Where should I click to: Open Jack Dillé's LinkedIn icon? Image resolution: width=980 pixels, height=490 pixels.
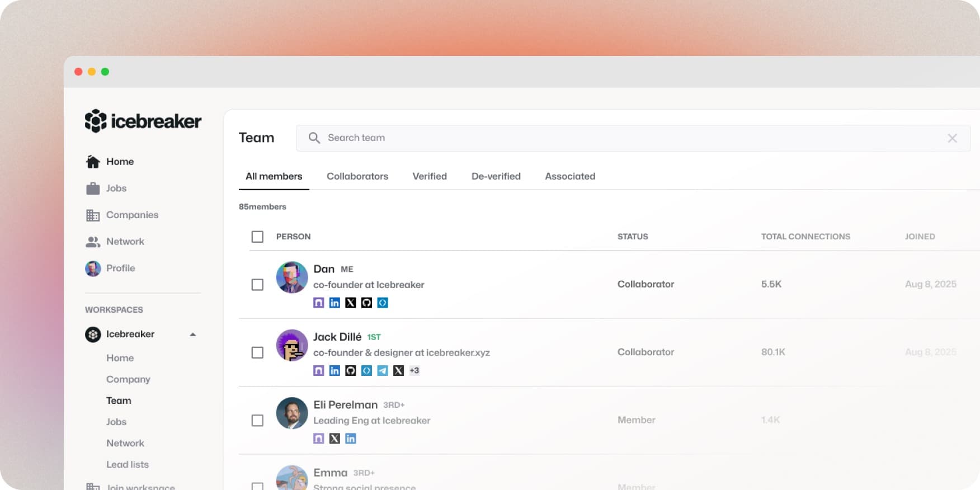334,370
